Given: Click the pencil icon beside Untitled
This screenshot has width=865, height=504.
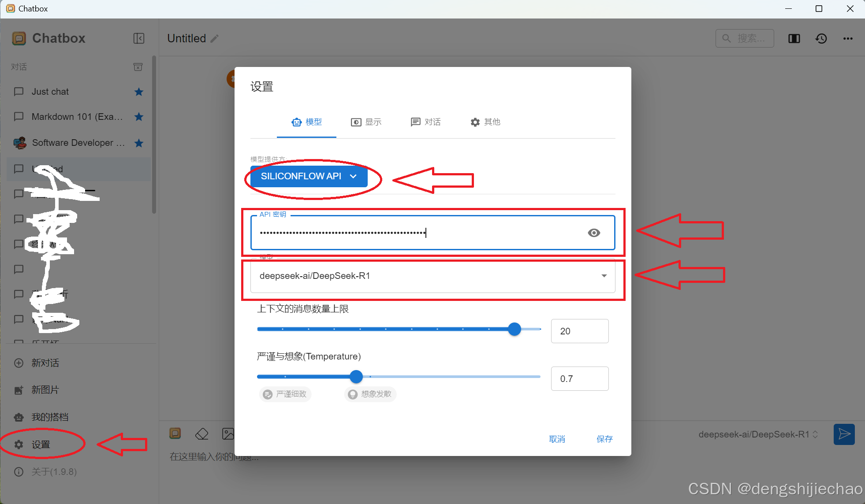Looking at the screenshot, I should pyautogui.click(x=215, y=39).
